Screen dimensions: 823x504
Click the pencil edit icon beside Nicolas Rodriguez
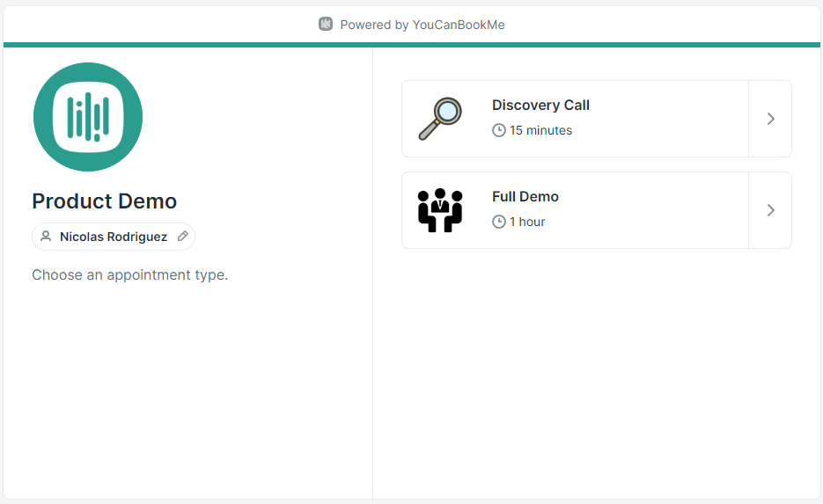point(183,236)
